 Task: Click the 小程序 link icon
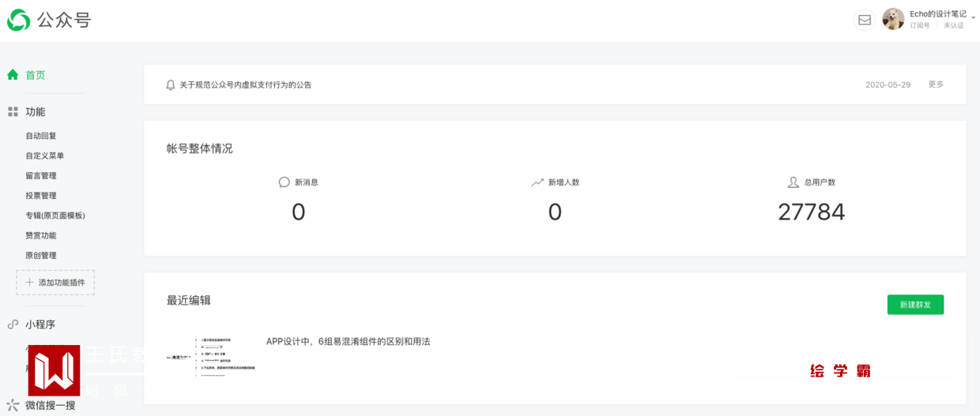point(13,324)
